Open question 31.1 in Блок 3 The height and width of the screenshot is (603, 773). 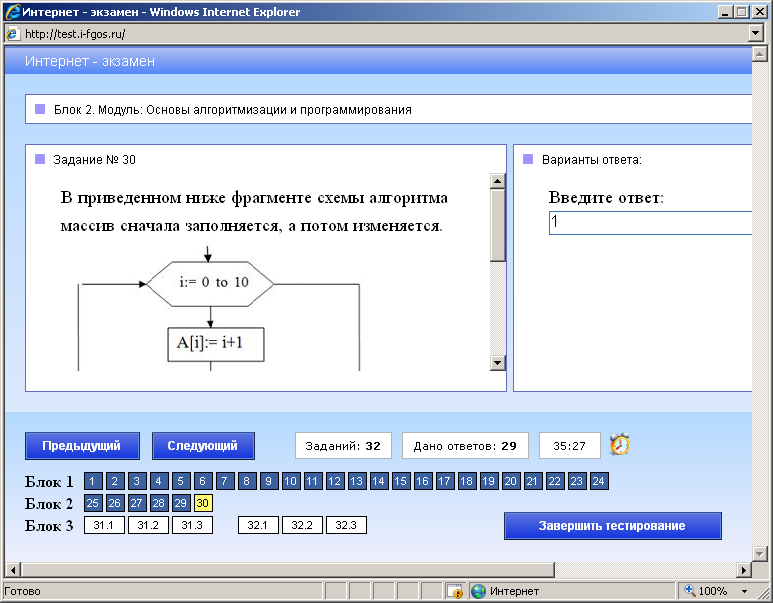point(104,525)
